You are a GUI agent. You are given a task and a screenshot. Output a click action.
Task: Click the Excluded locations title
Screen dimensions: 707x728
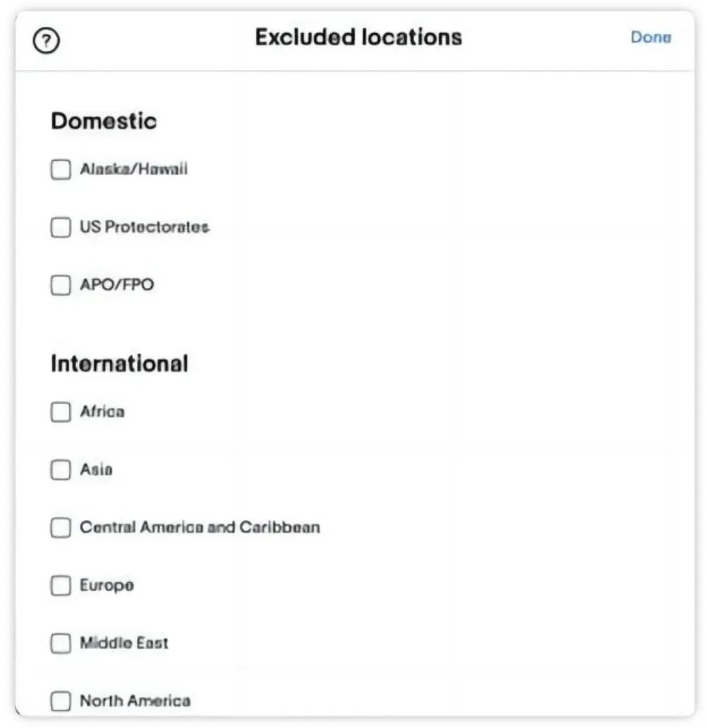(358, 37)
